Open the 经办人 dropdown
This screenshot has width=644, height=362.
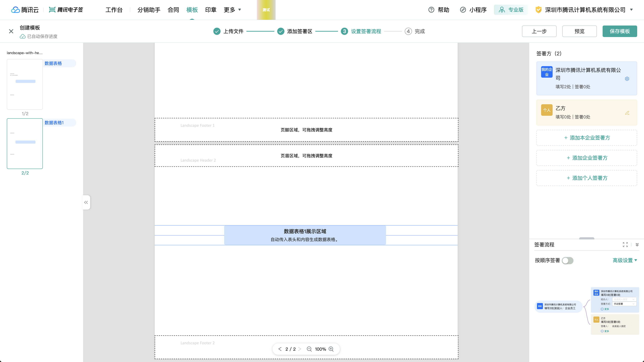(624, 299)
